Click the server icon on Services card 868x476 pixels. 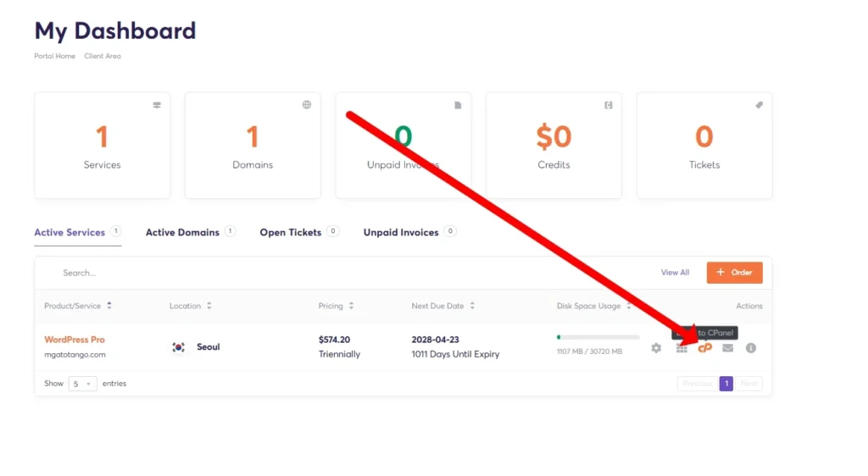[x=157, y=105]
